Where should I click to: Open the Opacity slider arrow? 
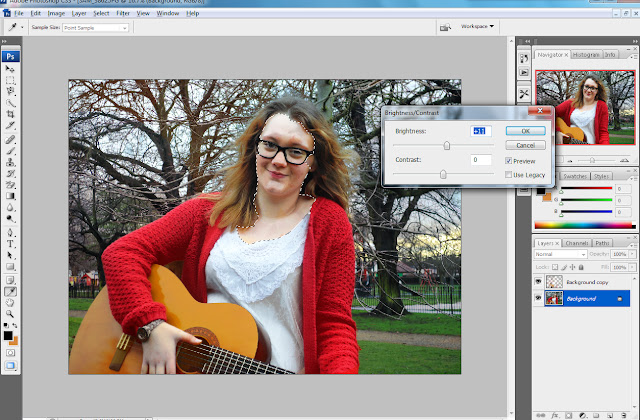[632, 254]
